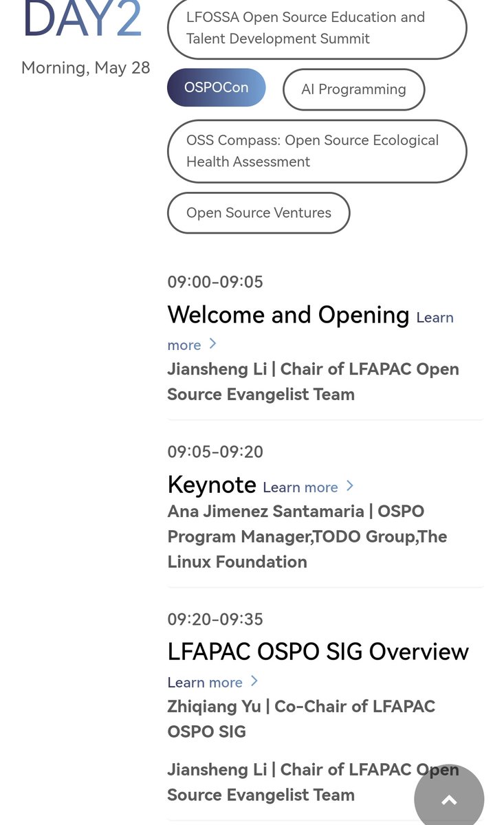
Task: Click the Keynote session title
Action: tap(212, 485)
